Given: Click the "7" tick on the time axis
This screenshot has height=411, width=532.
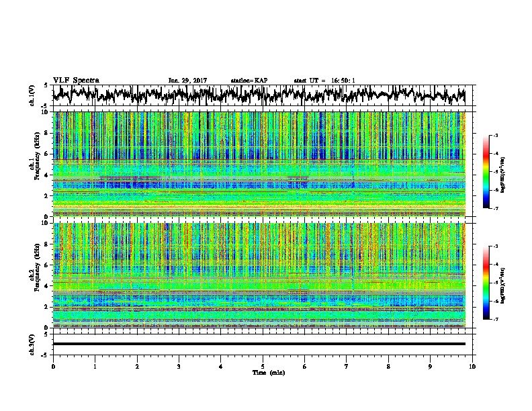Looking at the screenshot, I should click(x=347, y=367).
